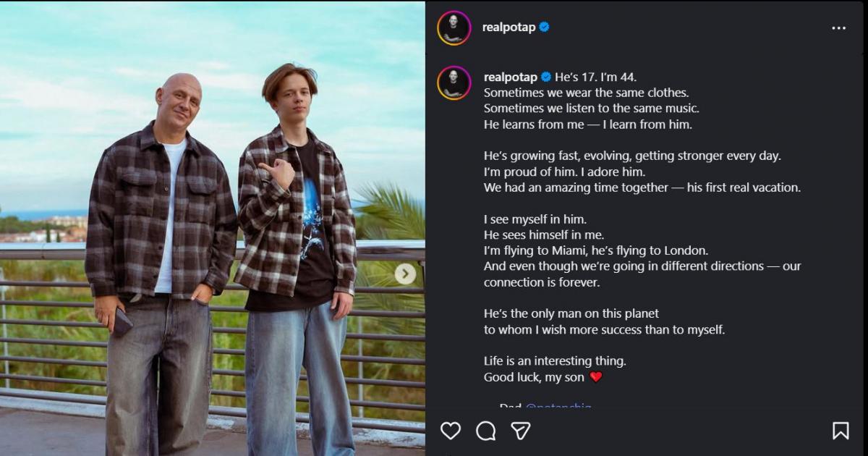This screenshot has height=456, width=868.
Task: Follow the partially visible @mention link after Dad
Action: [x=558, y=407]
